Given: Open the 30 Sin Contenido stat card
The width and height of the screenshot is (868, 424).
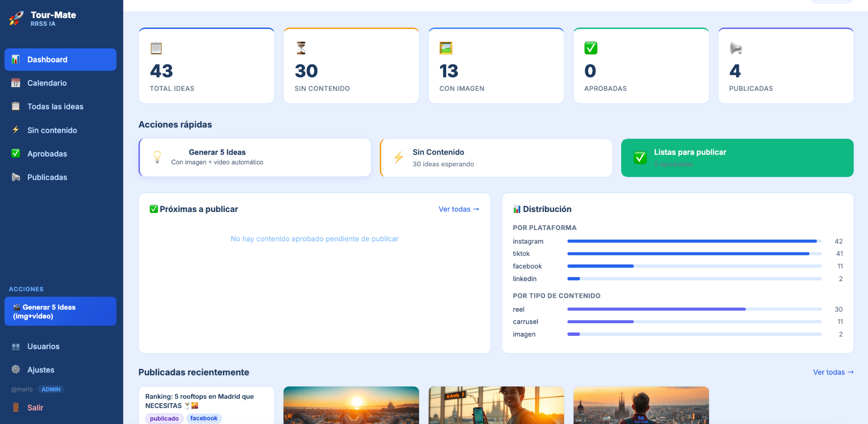Looking at the screenshot, I should pos(351,66).
